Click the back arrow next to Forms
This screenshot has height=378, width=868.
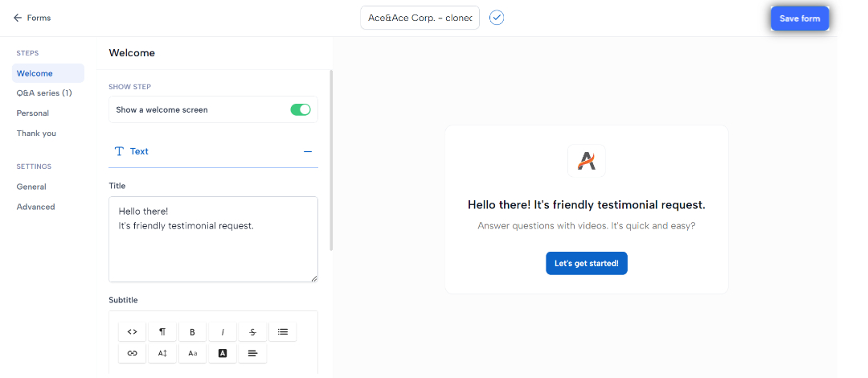[x=18, y=18]
